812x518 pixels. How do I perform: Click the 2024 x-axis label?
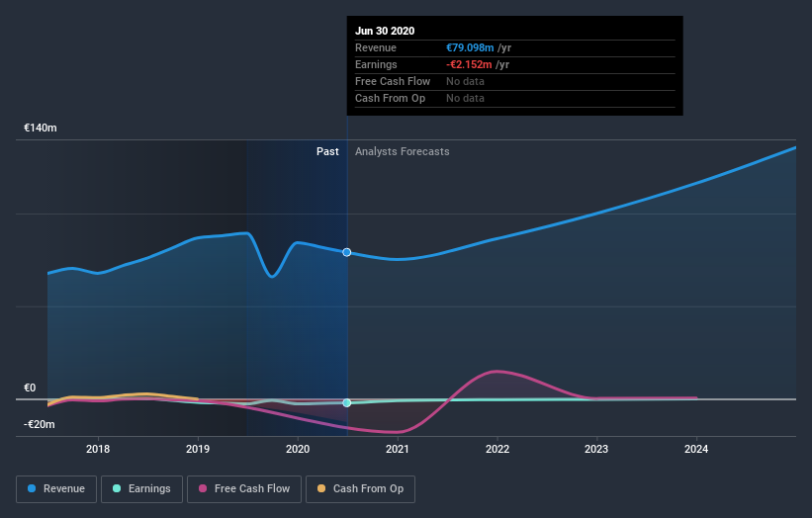coord(696,449)
